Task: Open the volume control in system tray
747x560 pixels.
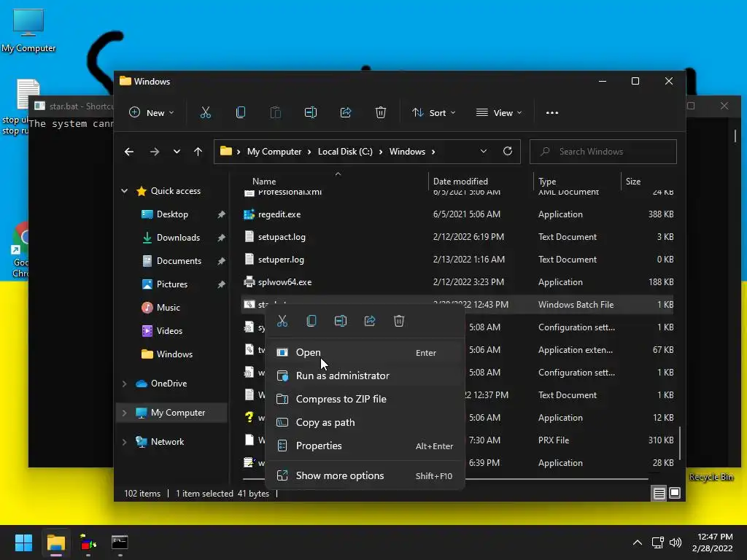Action: click(675, 542)
